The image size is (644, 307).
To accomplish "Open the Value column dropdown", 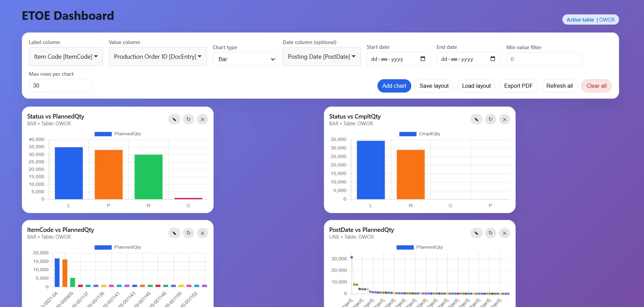I will [158, 57].
